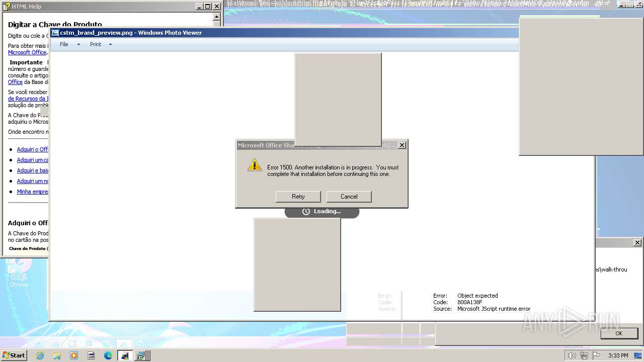Open the Google Chrome desktop shortcut
The image size is (644, 362).
pyautogui.click(x=18, y=273)
